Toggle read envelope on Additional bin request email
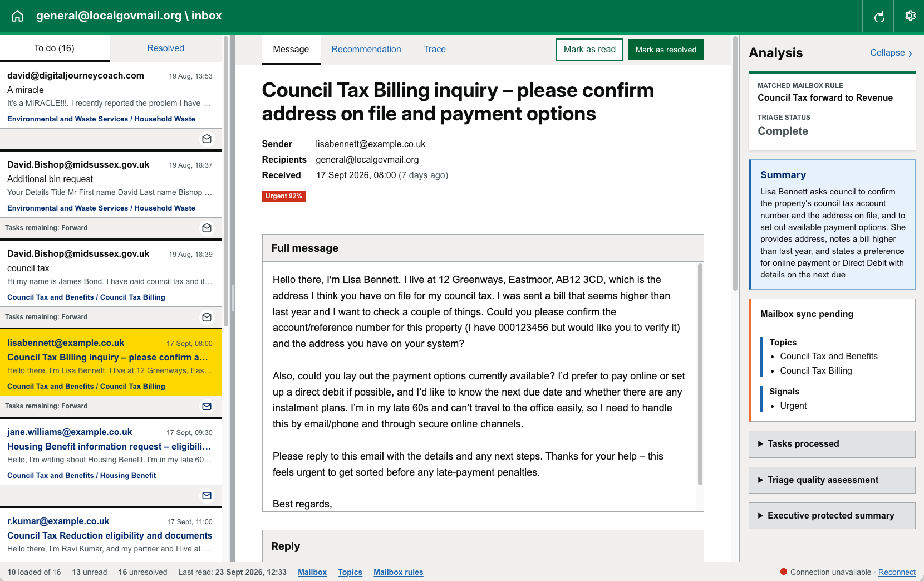Viewport: 924px width, 581px height. 207,228
